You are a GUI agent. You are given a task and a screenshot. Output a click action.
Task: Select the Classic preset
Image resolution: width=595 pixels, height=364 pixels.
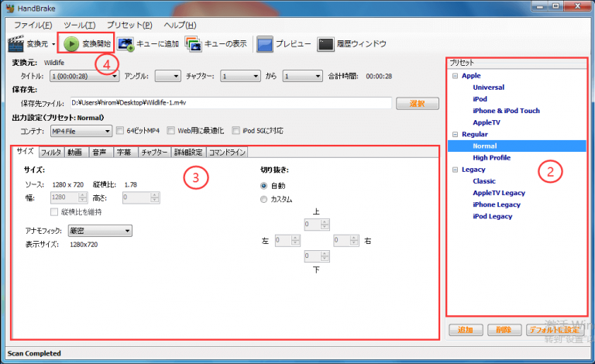click(483, 181)
